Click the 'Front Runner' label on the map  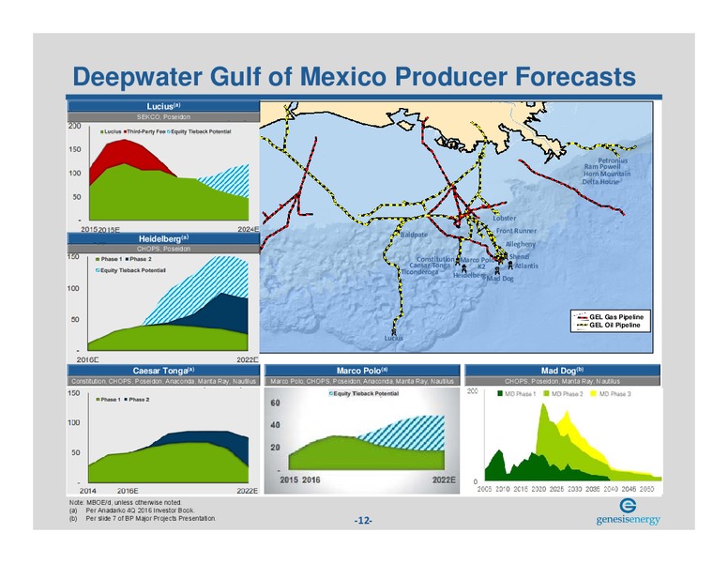516,231
